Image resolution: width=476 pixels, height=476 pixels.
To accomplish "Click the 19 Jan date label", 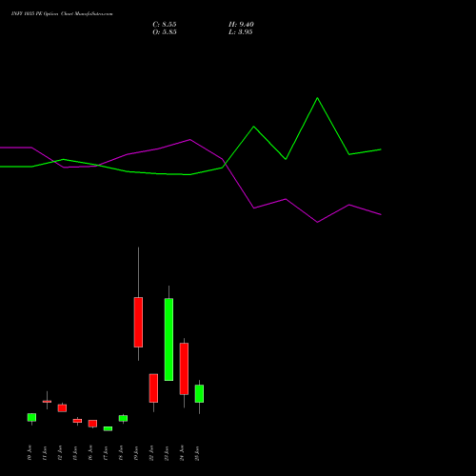I will tap(136, 453).
